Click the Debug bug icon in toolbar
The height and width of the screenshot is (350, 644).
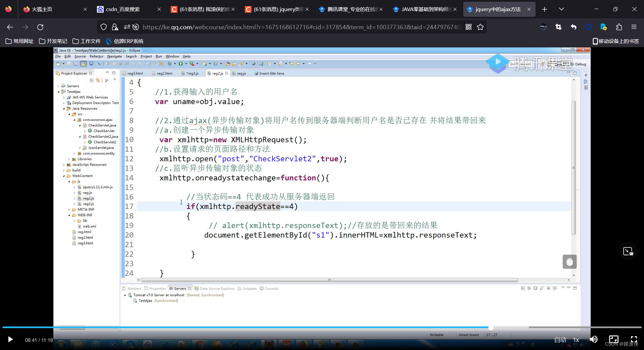coord(170,64)
